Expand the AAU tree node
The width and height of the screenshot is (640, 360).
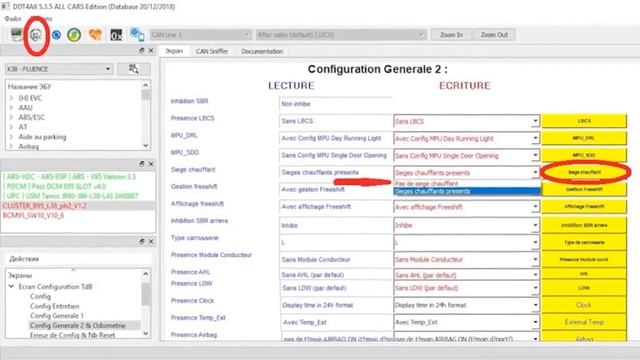[x=11, y=108]
